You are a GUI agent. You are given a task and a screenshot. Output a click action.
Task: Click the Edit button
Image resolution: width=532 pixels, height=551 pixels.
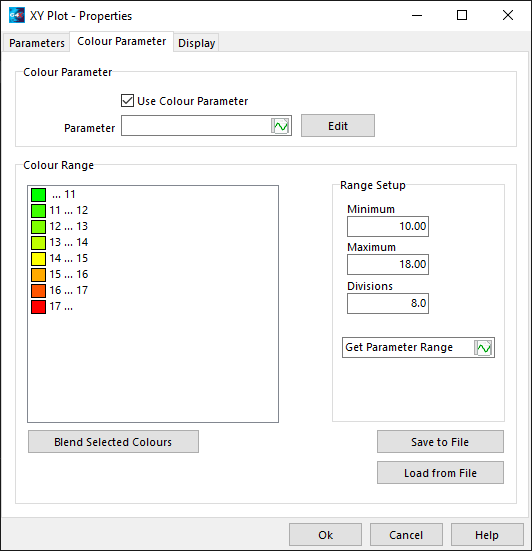pos(338,125)
